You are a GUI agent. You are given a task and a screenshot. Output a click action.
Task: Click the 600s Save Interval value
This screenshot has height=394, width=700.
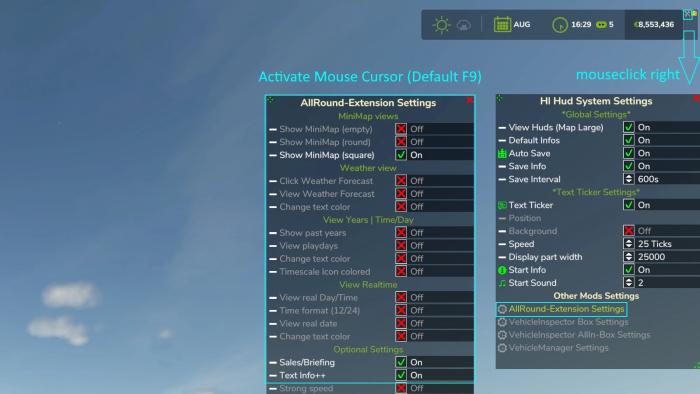click(x=648, y=179)
